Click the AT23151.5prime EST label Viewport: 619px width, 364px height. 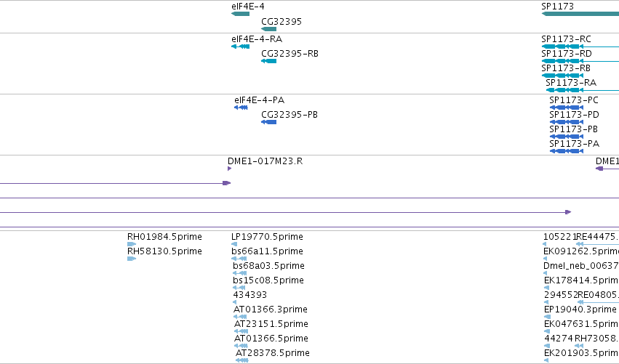pos(271,324)
